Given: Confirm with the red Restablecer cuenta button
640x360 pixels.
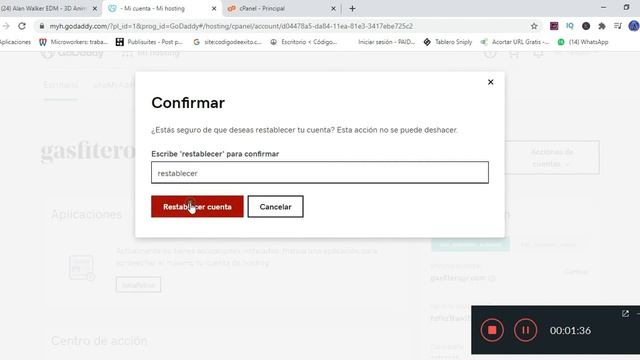Looking at the screenshot, I should pyautogui.click(x=197, y=207).
